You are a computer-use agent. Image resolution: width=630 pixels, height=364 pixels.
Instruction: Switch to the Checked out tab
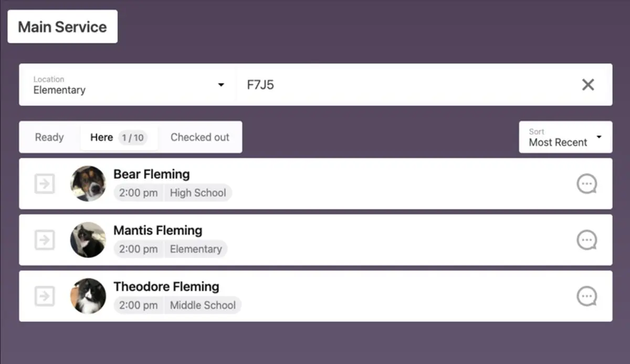coord(200,137)
